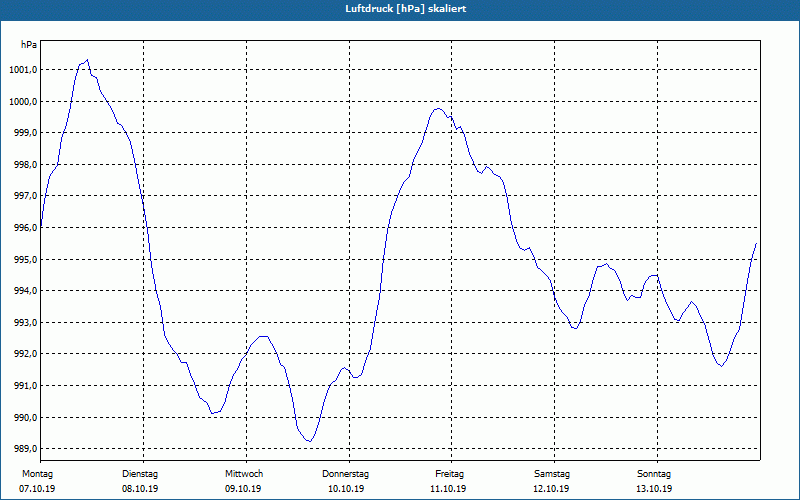The height and width of the screenshot is (500, 800).
Task: Click the 1000,0 y-axis value
Action: pos(23,102)
